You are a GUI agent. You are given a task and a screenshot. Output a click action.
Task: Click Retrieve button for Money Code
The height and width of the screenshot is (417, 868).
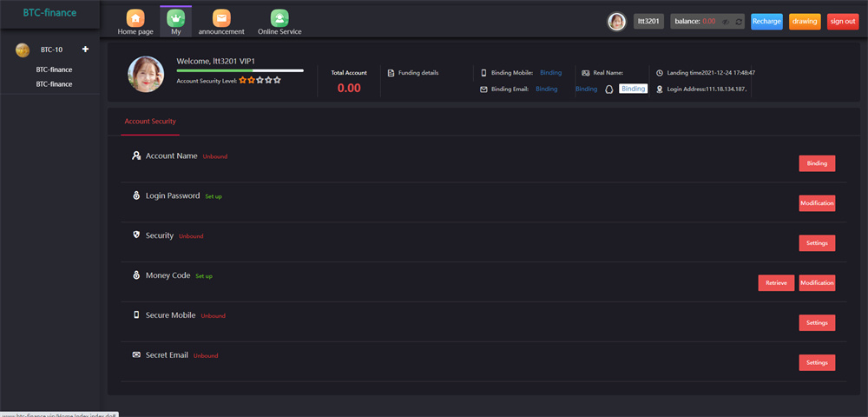pos(776,283)
